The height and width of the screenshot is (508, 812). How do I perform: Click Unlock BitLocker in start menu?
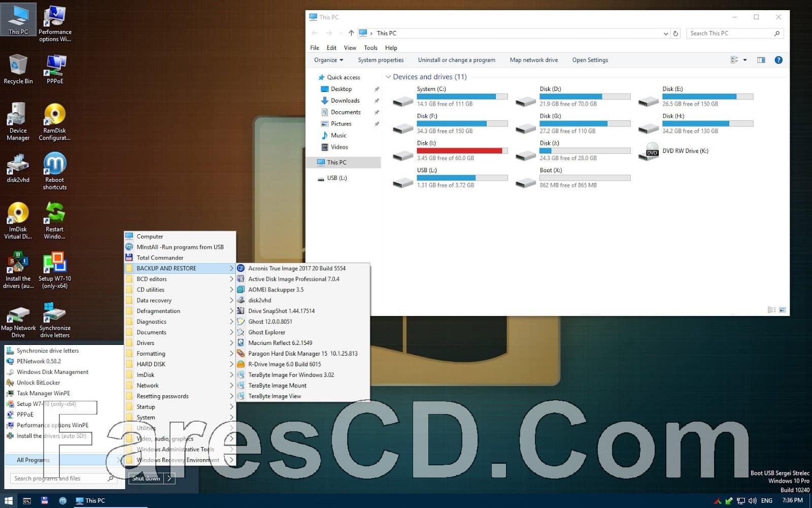coord(63,383)
